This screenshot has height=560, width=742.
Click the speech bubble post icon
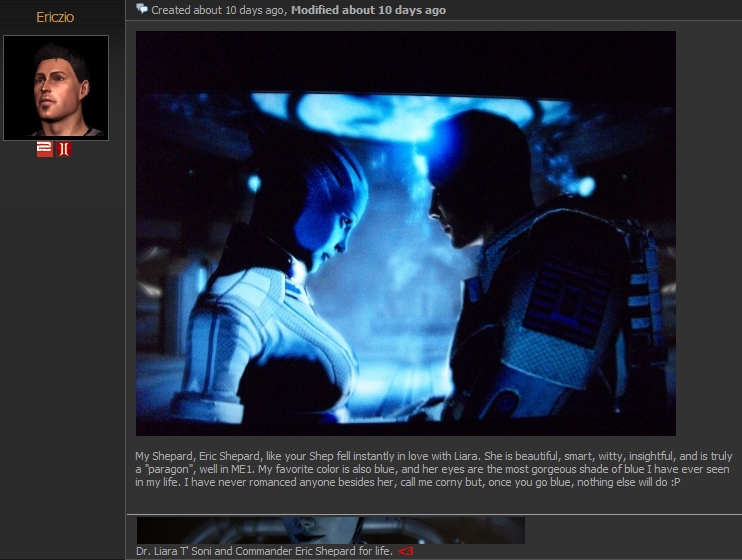tap(142, 9)
